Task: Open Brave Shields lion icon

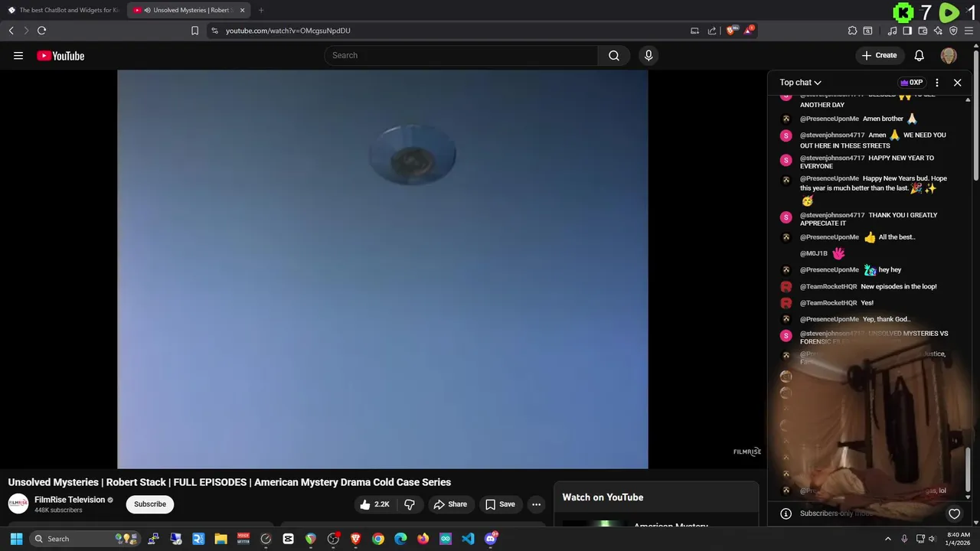Action: click(730, 31)
